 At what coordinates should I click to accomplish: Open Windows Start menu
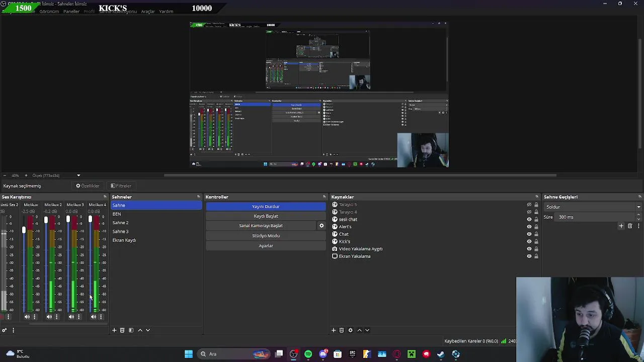point(189,354)
